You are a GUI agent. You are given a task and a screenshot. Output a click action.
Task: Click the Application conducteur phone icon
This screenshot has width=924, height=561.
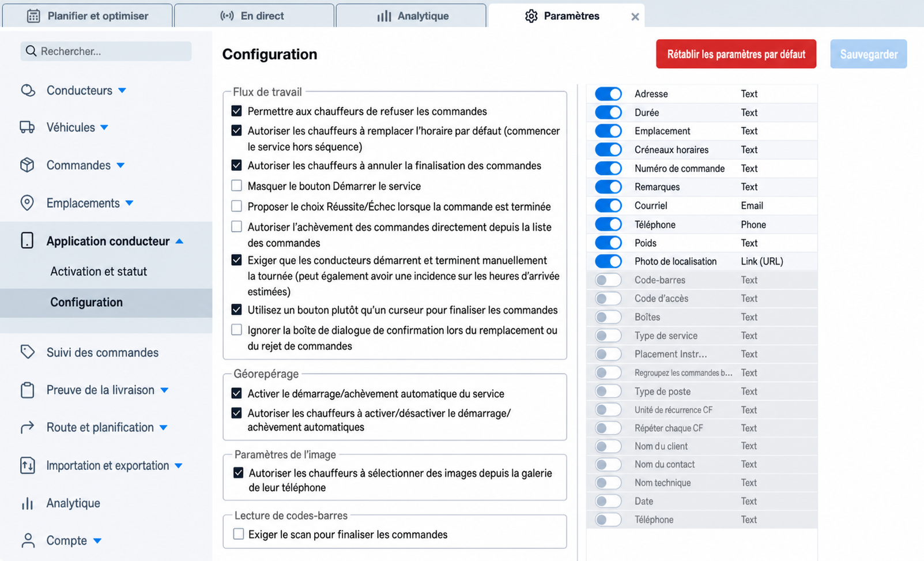click(x=27, y=240)
